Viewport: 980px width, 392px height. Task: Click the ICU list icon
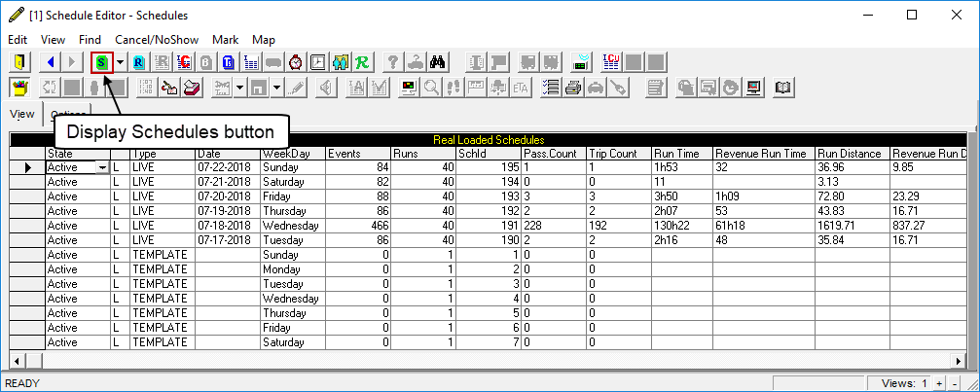click(611, 62)
